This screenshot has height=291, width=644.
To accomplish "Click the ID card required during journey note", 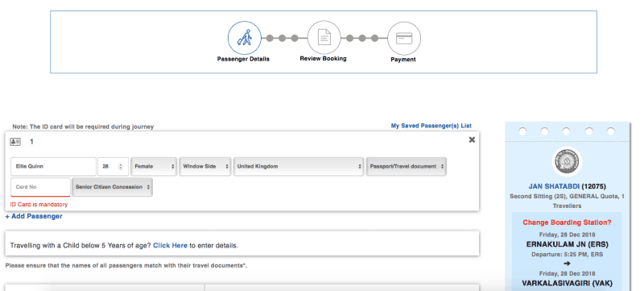I will (83, 127).
